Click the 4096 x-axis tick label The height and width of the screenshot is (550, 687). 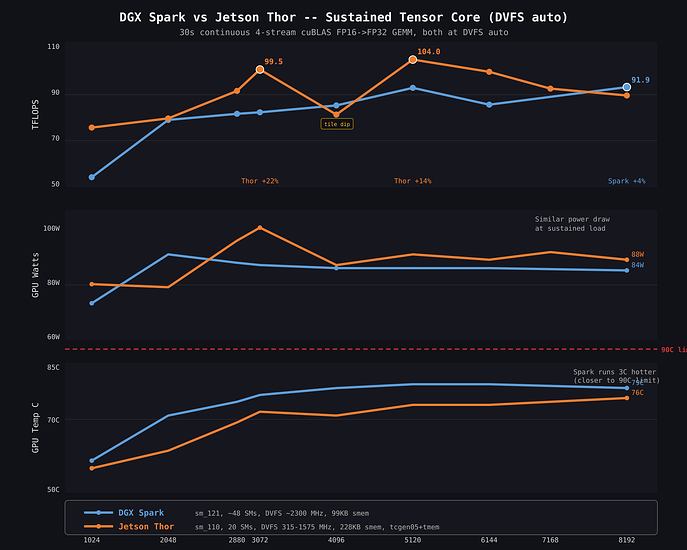336,540
